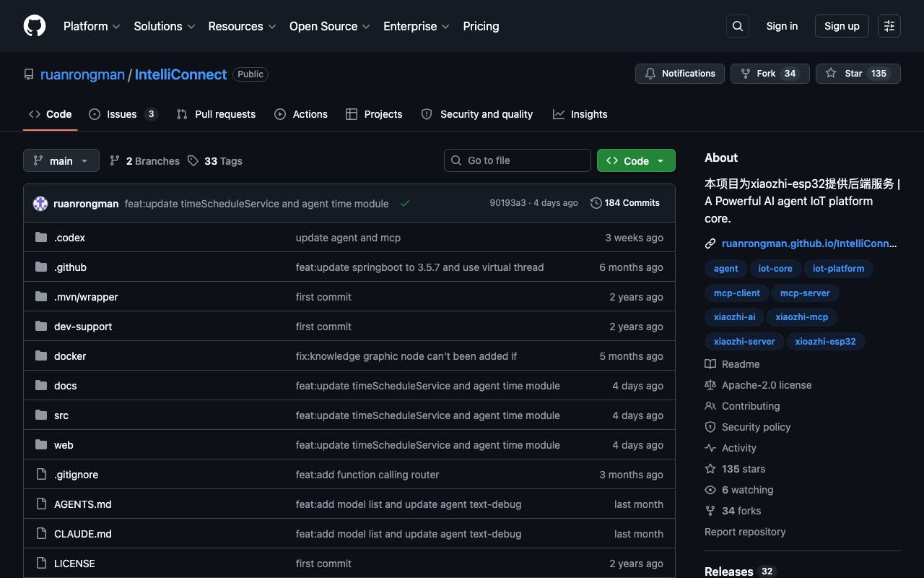Viewport: 924px width, 578px height.
Task: Open the Releases section heading link
Action: (x=729, y=571)
